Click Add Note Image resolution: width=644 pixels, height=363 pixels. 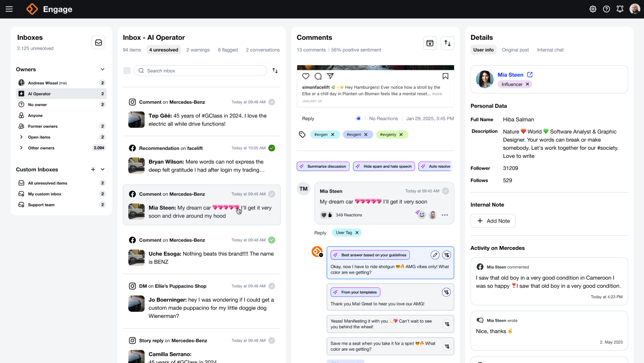pos(493,221)
